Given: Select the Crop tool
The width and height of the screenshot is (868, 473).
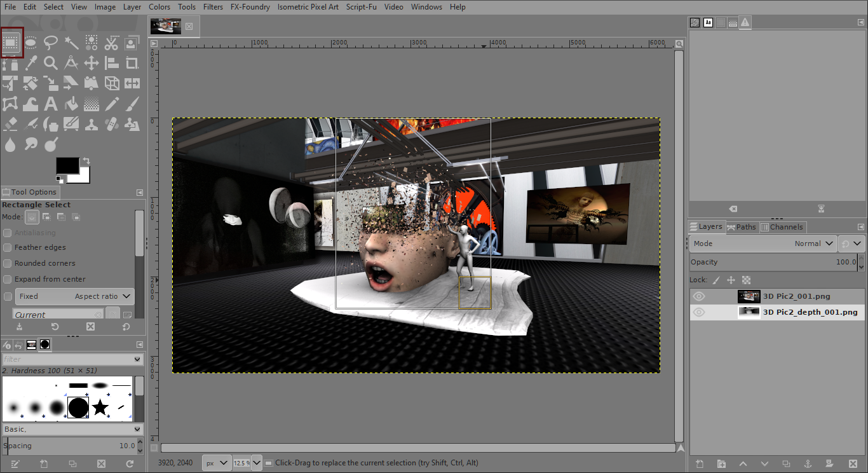Looking at the screenshot, I should [x=132, y=63].
